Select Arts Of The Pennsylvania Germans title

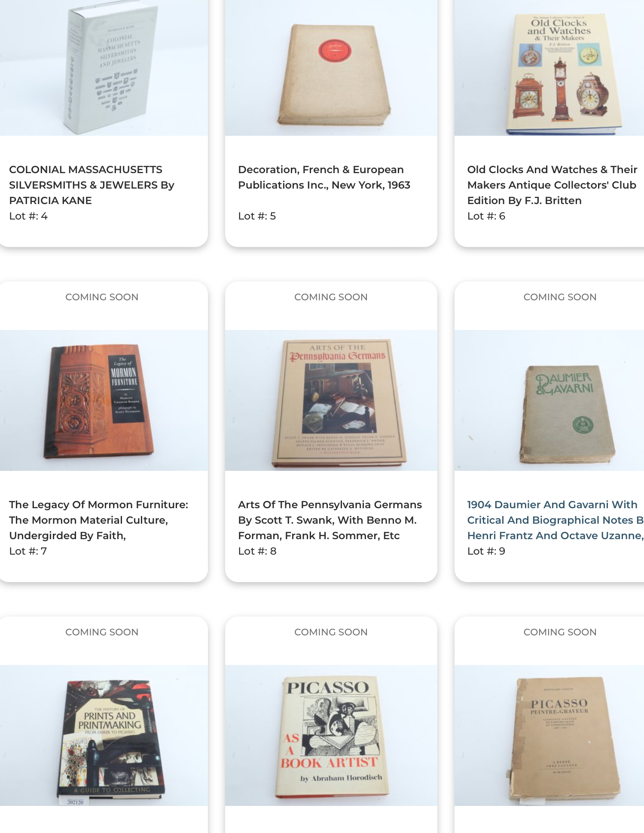tap(330, 520)
